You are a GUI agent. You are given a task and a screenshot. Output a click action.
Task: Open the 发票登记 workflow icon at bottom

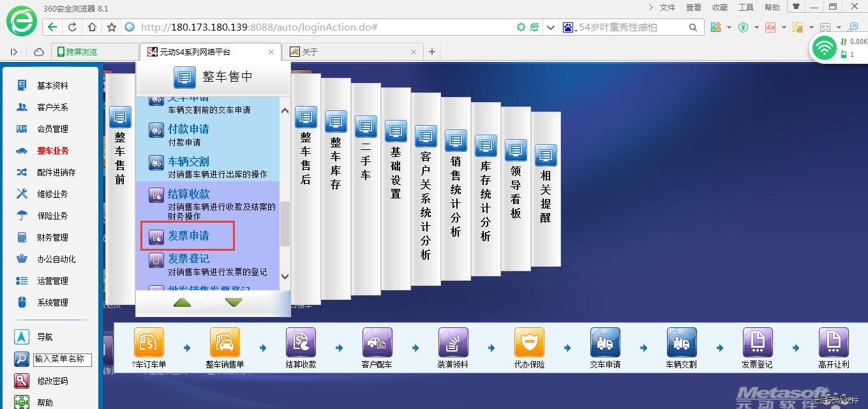point(757,343)
